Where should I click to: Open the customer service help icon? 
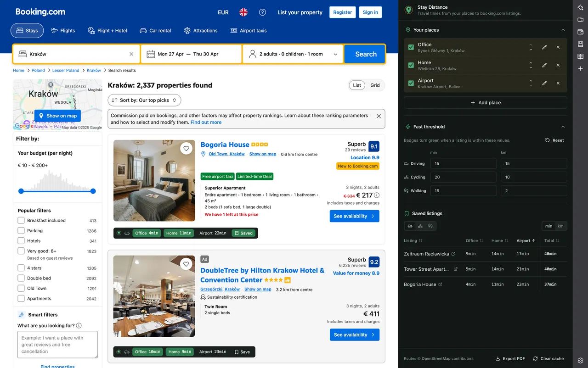pyautogui.click(x=262, y=12)
